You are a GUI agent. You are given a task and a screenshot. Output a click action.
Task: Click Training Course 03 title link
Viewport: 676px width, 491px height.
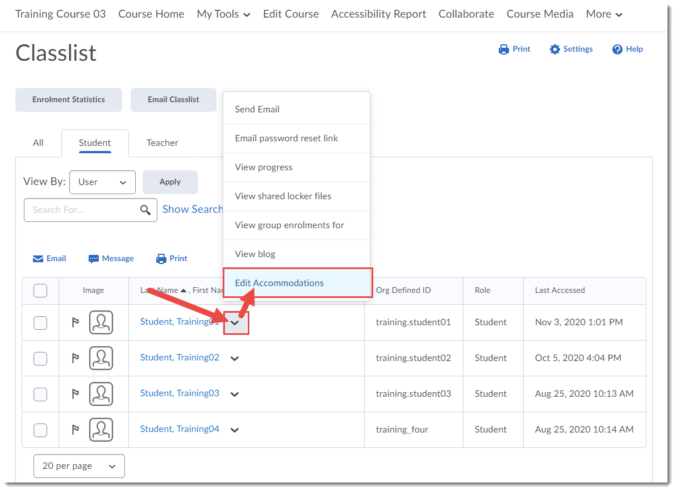coord(60,14)
